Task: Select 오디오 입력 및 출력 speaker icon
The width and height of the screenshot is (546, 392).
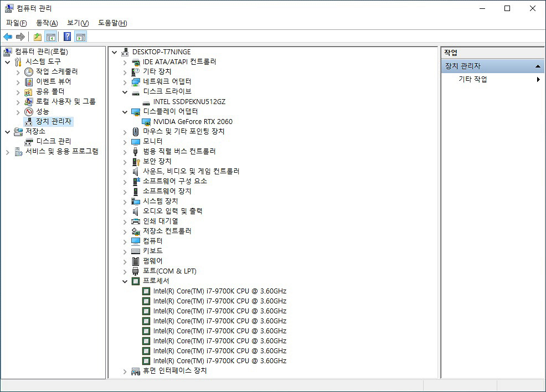Action: point(136,212)
